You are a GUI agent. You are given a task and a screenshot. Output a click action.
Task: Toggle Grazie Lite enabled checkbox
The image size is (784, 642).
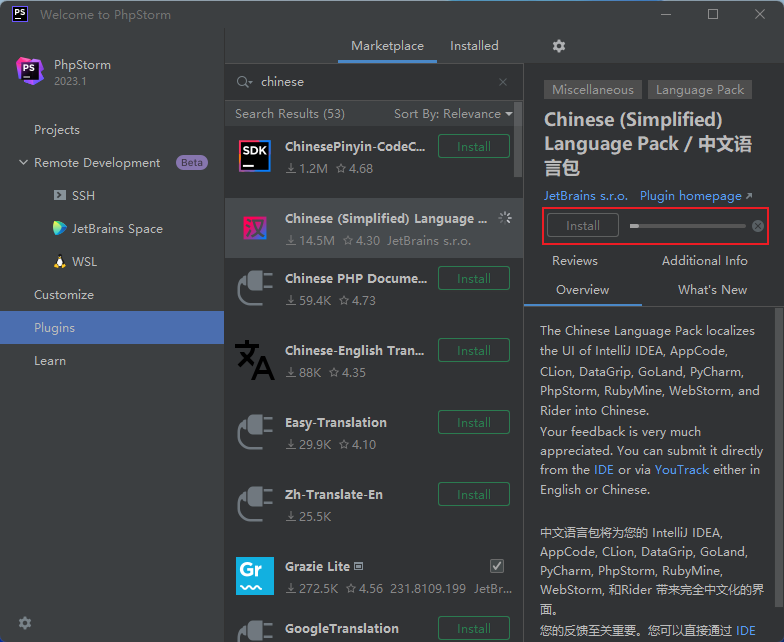[496, 566]
